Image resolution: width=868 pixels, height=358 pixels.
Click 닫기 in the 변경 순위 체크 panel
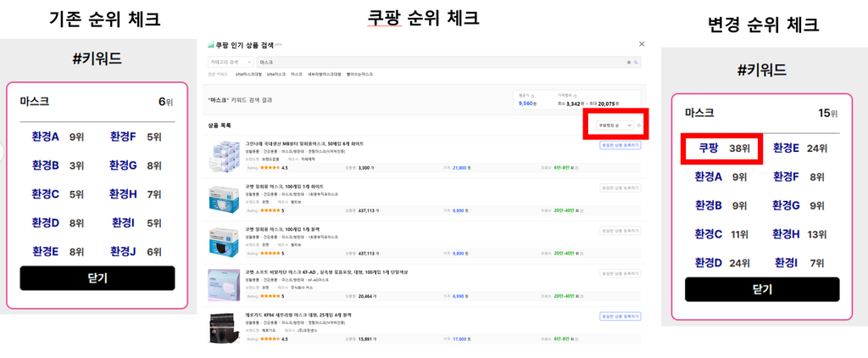point(762,289)
